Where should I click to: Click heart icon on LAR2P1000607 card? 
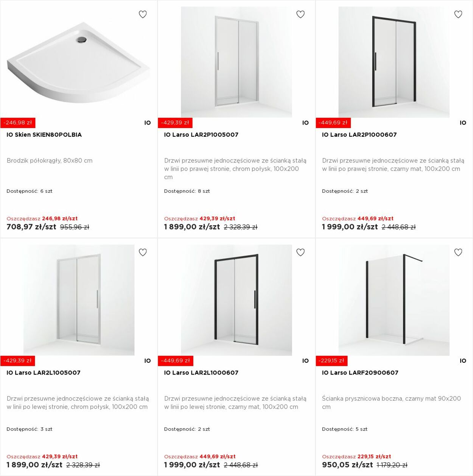[x=458, y=14]
